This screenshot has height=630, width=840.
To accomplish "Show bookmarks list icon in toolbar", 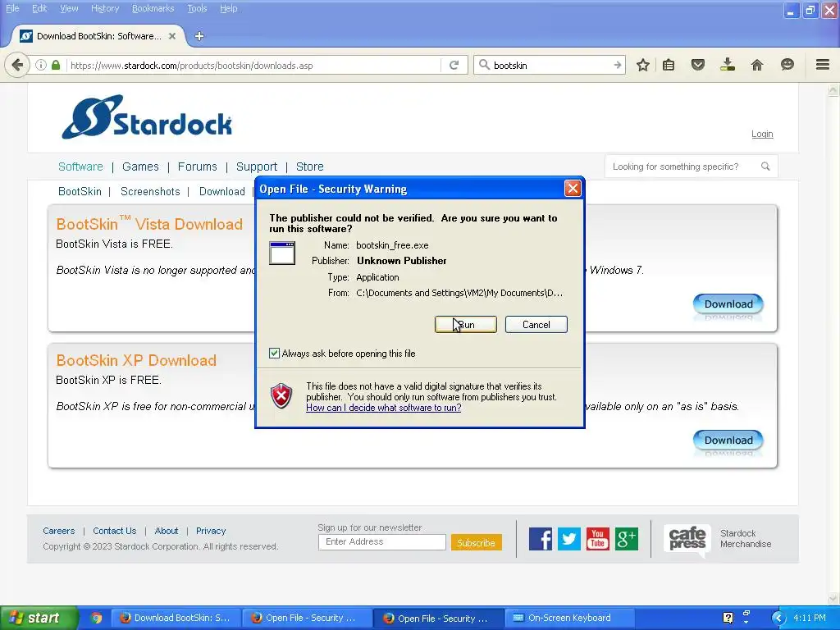I will coord(669,66).
